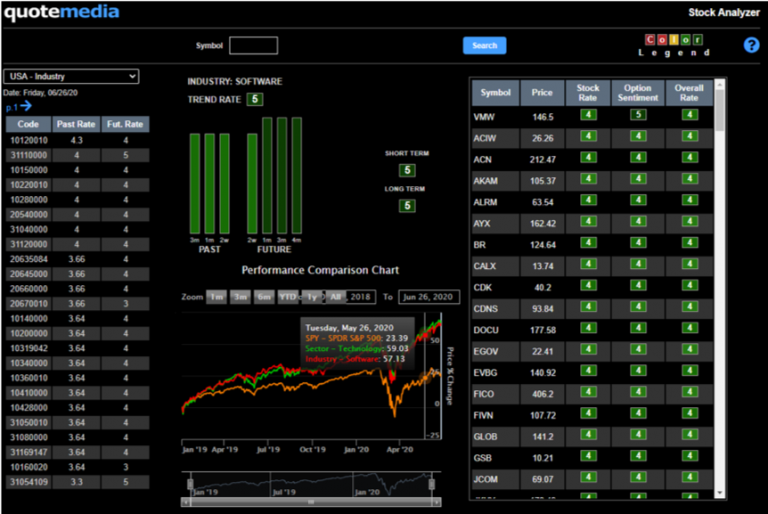
Task: Click the red C legend square
Action: point(650,40)
